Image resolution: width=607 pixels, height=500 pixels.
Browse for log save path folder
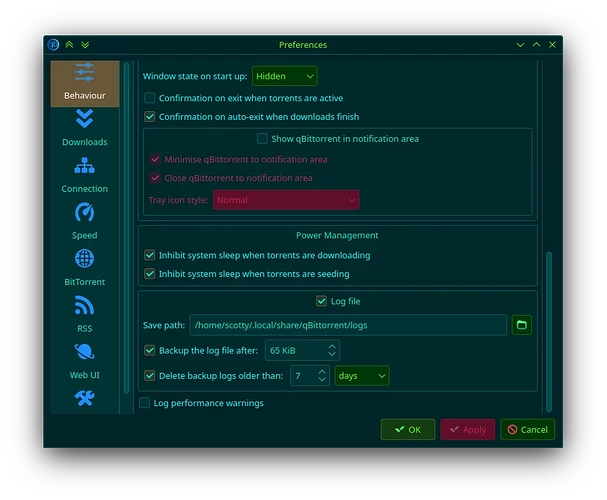tap(522, 325)
